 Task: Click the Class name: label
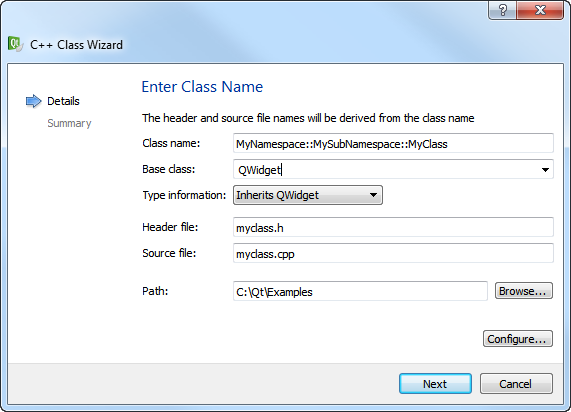click(171, 143)
